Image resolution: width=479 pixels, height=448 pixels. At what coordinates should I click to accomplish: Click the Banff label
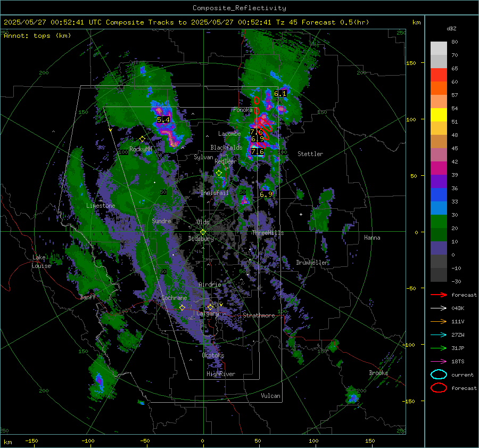click(x=88, y=297)
